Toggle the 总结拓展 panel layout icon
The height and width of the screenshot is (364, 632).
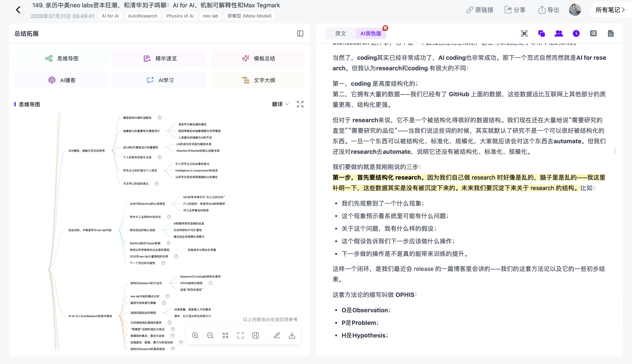(300, 33)
